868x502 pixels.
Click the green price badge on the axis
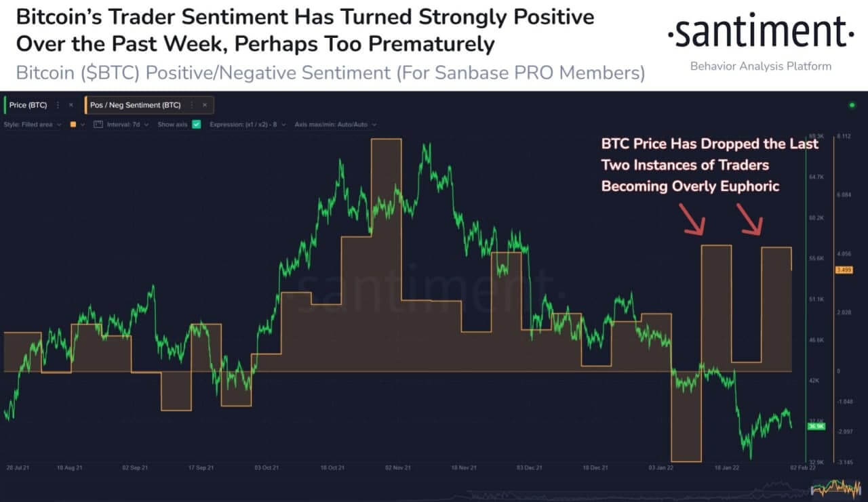pyautogui.click(x=815, y=426)
